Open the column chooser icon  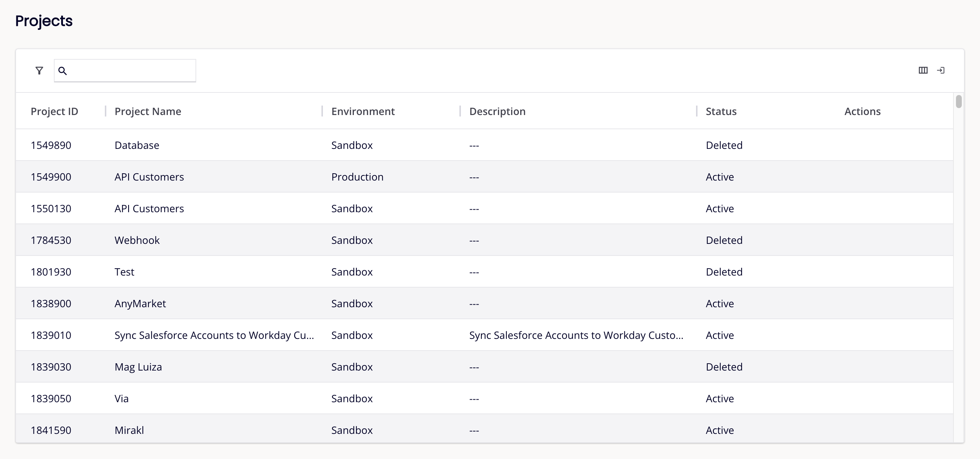pyautogui.click(x=923, y=70)
